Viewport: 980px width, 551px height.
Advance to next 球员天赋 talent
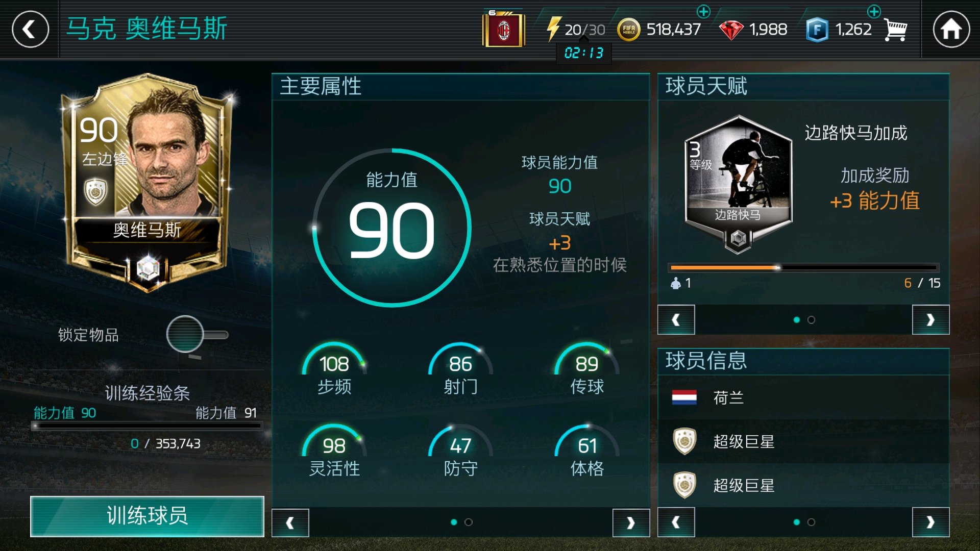click(x=930, y=319)
